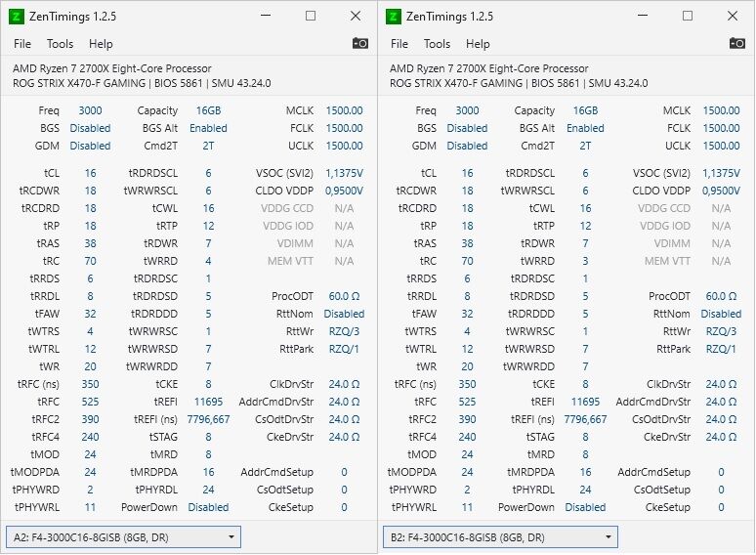Screen dimensions: 756x555
Task: Click the BGS Disabled value in left window
Action: click(x=90, y=128)
